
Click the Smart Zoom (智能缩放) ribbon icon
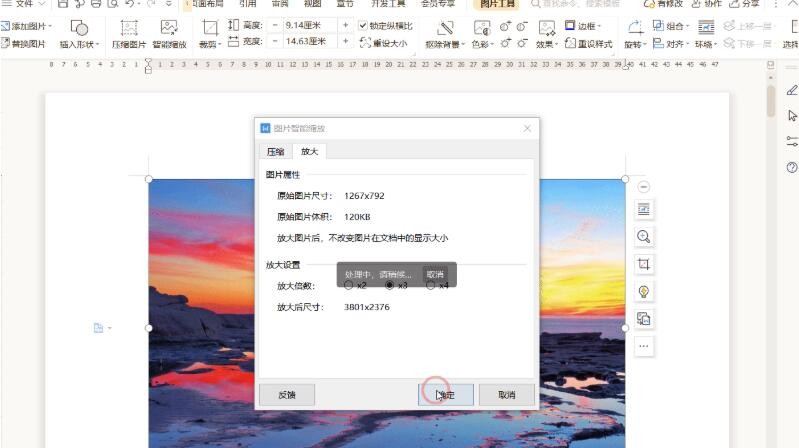click(x=169, y=33)
